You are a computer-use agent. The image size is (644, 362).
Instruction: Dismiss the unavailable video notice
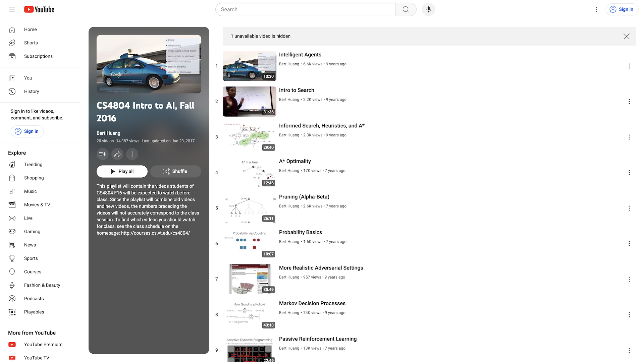[627, 36]
